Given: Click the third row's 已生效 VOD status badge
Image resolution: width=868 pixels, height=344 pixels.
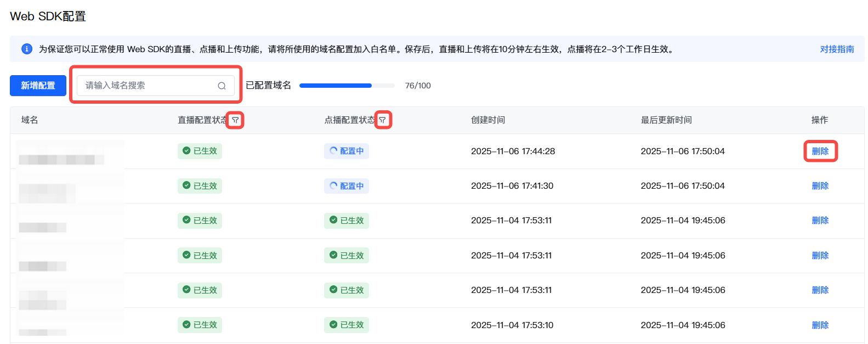Looking at the screenshot, I should click(x=347, y=221).
